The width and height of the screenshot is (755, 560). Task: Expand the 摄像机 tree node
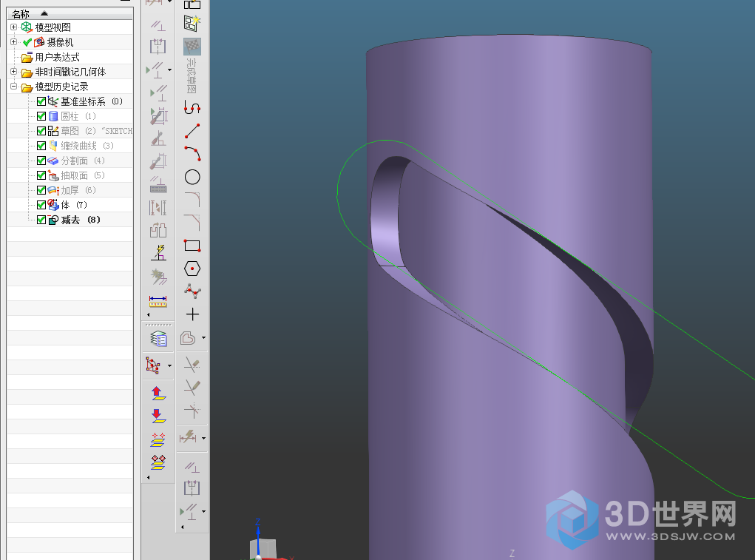[13, 42]
